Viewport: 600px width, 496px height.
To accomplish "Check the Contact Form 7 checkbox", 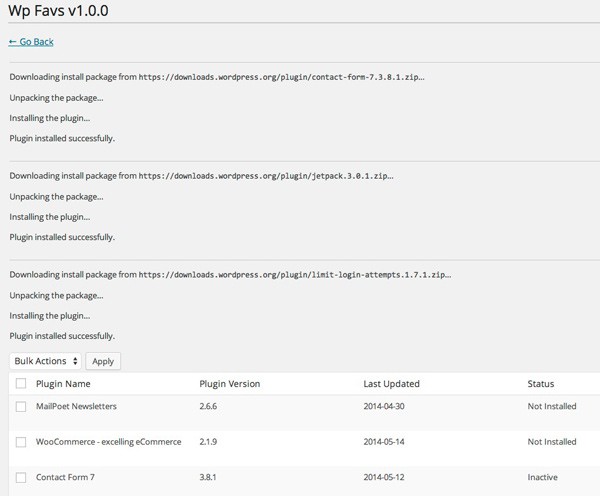I will click(21, 477).
